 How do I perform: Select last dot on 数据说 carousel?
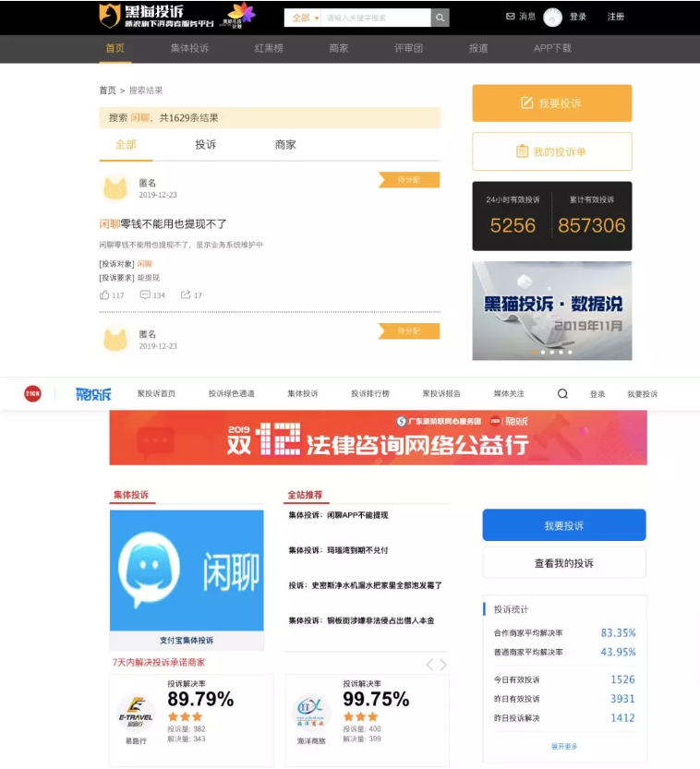point(570,352)
